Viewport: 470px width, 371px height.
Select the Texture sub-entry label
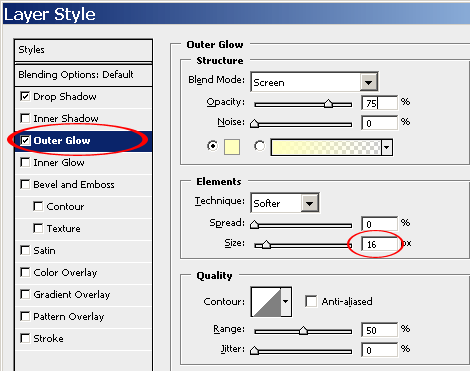pyautogui.click(x=63, y=228)
